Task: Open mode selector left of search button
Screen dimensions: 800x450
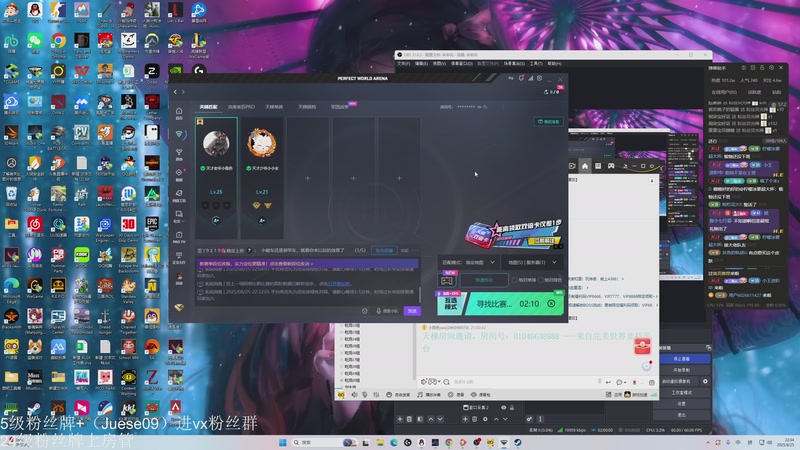Action: 451,304
